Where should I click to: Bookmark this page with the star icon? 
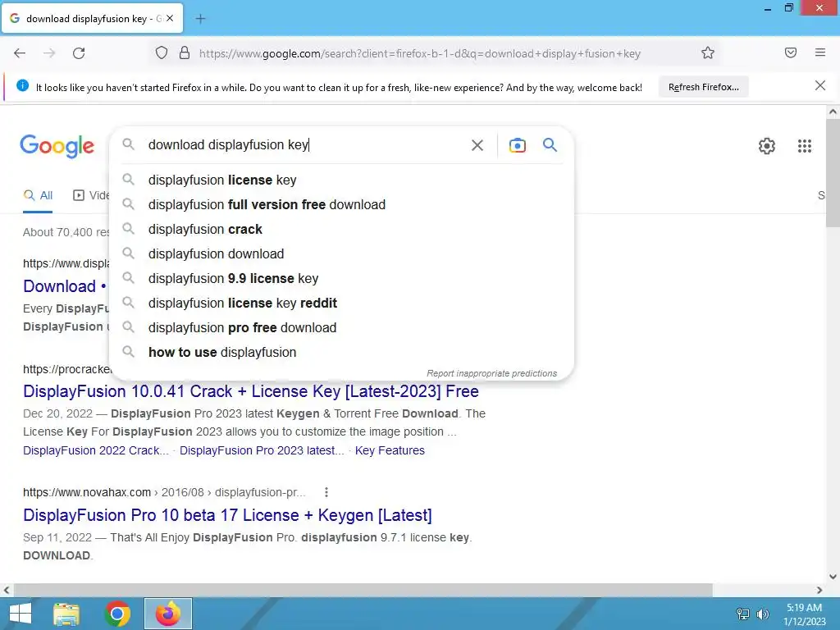(x=708, y=52)
